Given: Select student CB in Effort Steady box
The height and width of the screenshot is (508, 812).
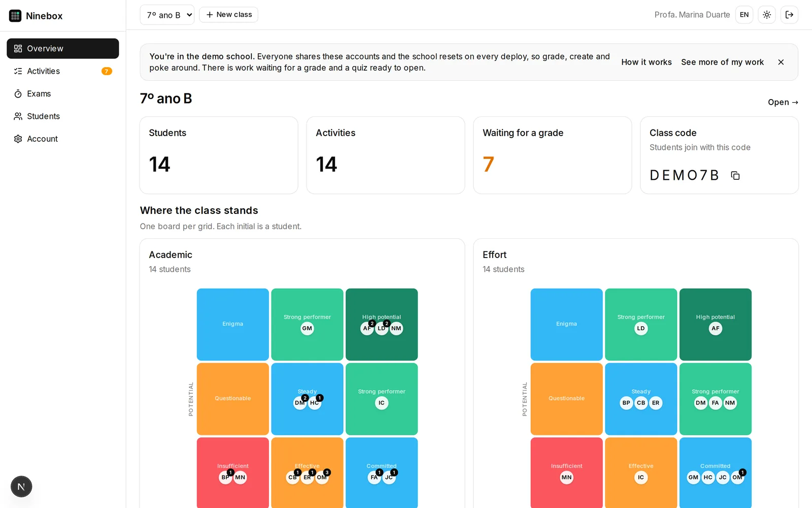Looking at the screenshot, I should (641, 403).
